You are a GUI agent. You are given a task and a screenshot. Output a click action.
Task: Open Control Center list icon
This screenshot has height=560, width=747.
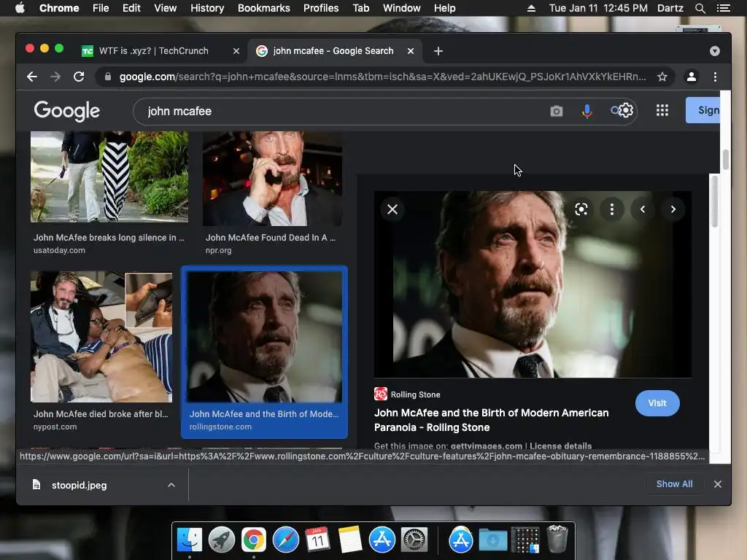click(x=724, y=8)
